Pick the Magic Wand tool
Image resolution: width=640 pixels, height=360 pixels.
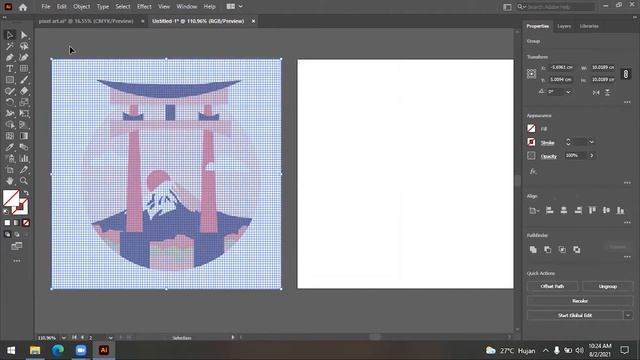10,46
